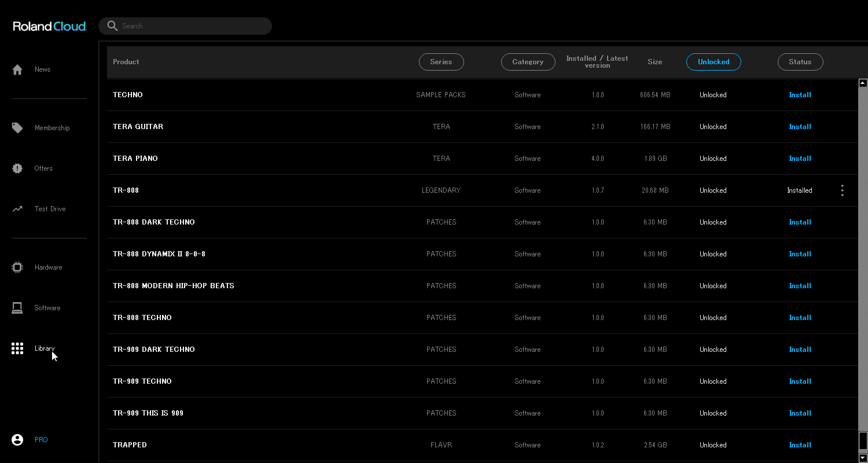The image size is (868, 463).
Task: Install TR-909 THIS IS 909
Action: [x=800, y=413]
